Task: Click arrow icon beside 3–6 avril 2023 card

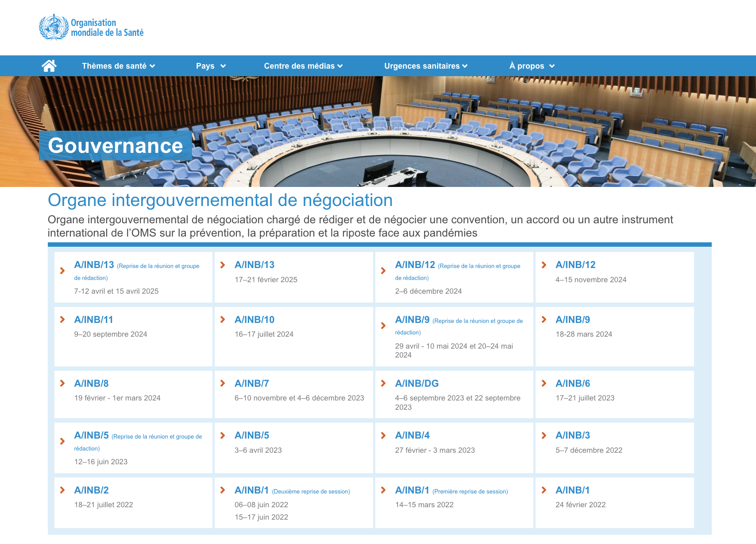Action: 223,435
